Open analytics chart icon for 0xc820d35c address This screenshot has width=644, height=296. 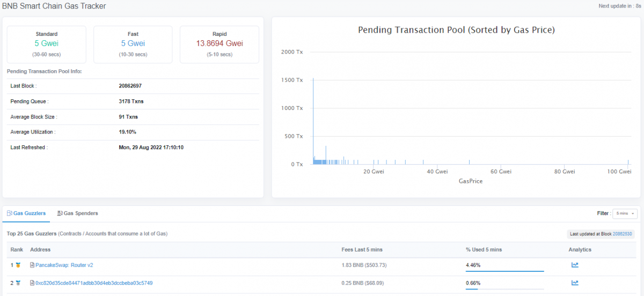tap(575, 283)
